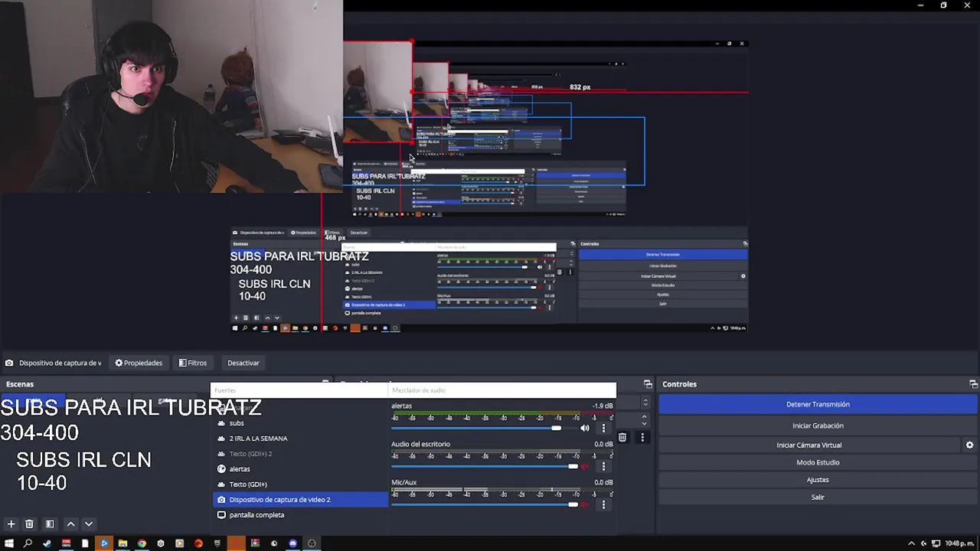
Task: Switch to OBS Studio taskbar icon
Action: [x=312, y=543]
